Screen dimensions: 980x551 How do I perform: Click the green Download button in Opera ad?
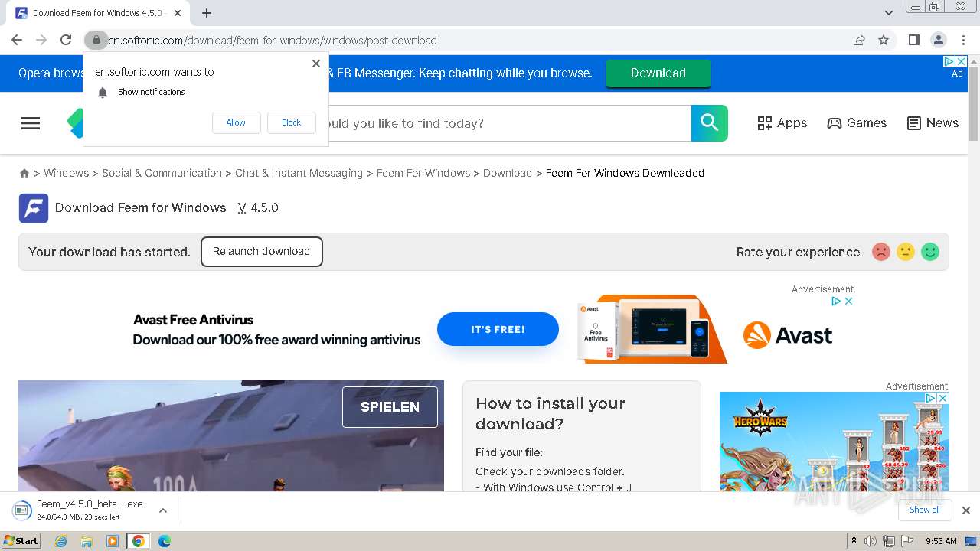(x=658, y=73)
